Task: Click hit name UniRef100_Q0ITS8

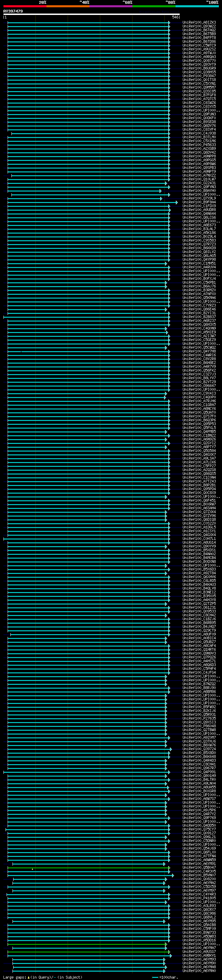Action: pyautogui.click(x=199, y=80)
